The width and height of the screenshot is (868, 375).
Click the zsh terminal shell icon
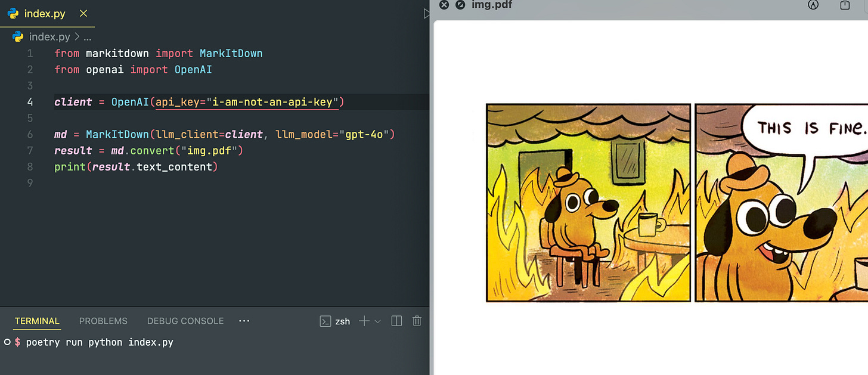click(x=325, y=321)
